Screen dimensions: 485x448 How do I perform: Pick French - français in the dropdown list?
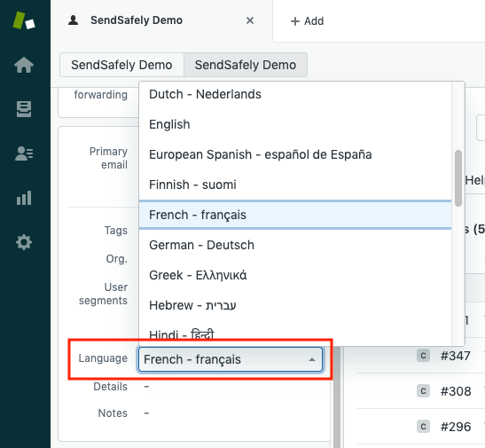[295, 215]
